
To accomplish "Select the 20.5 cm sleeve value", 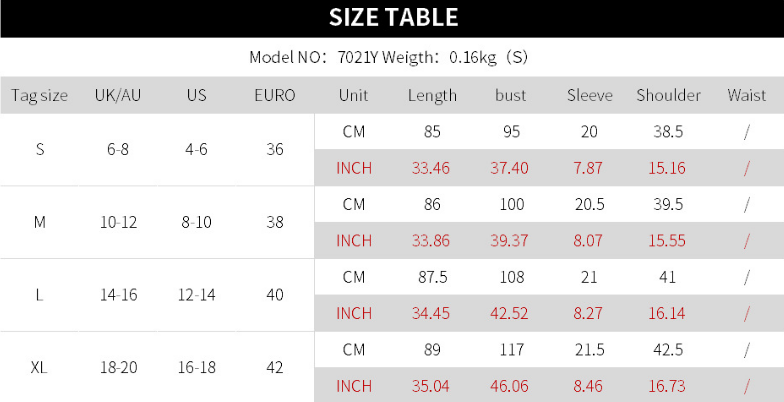I will point(590,204).
